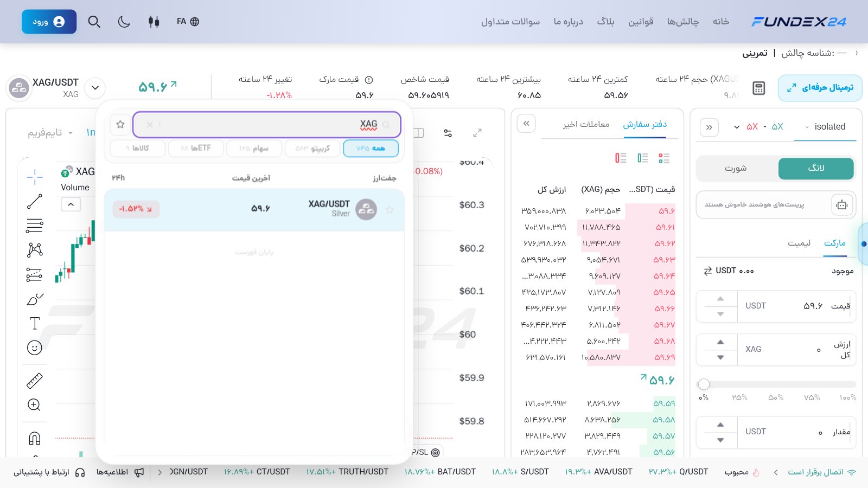Select the crosshair cursor chart tool

coord(35,177)
